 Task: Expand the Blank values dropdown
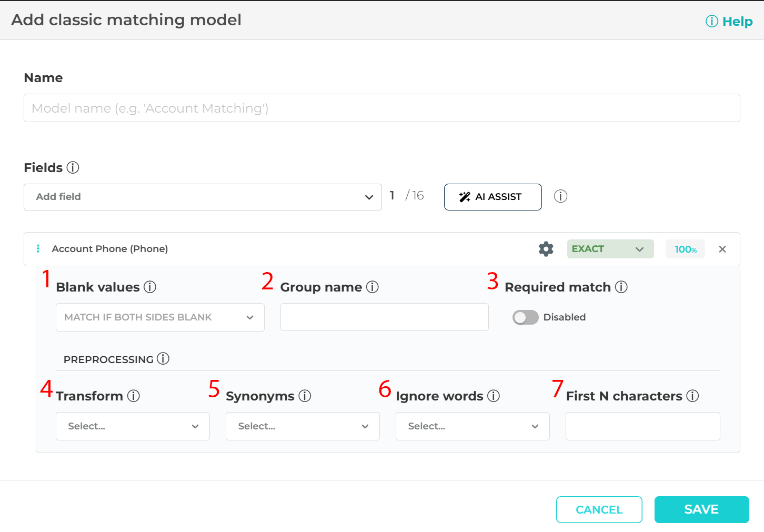160,317
